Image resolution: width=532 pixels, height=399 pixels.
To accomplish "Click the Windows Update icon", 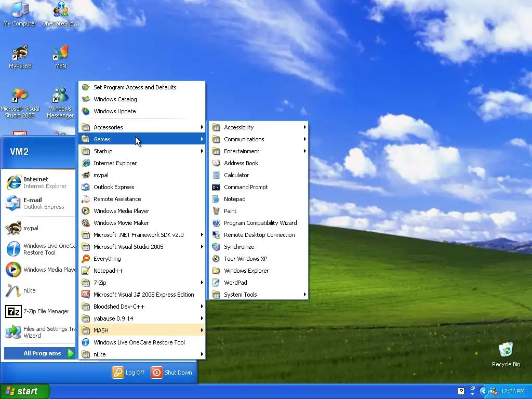I will click(x=86, y=111).
